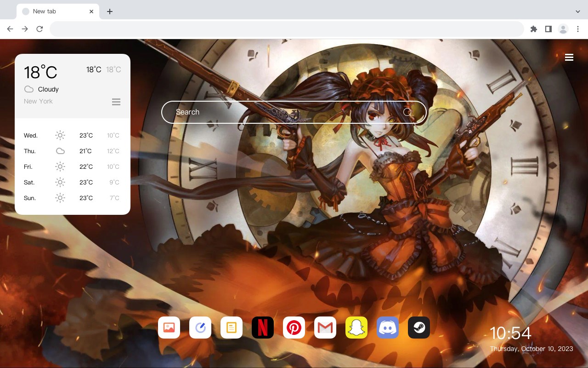Open the Steam shortcut

pyautogui.click(x=419, y=328)
